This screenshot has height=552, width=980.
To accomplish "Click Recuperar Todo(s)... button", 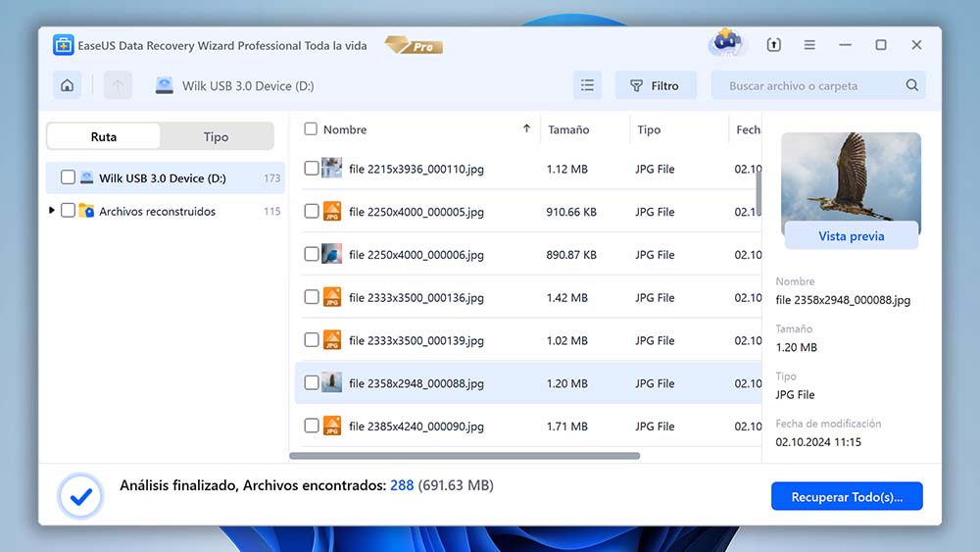I will click(x=847, y=496).
